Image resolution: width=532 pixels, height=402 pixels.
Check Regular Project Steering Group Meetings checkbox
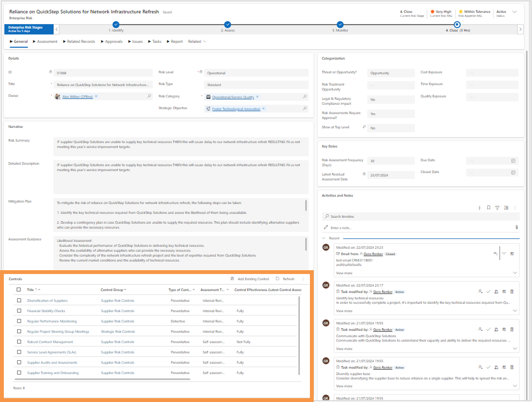(19, 331)
